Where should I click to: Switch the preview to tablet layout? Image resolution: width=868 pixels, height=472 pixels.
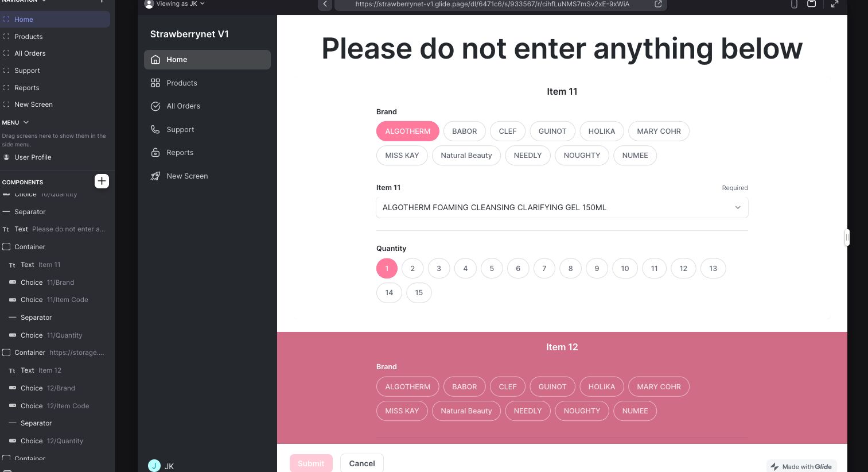point(812,4)
